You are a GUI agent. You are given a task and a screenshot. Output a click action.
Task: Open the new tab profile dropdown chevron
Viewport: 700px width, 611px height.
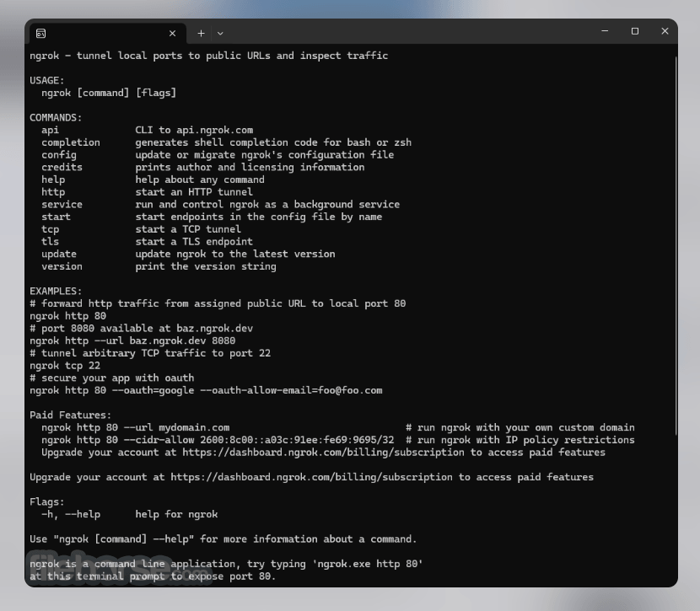[220, 34]
